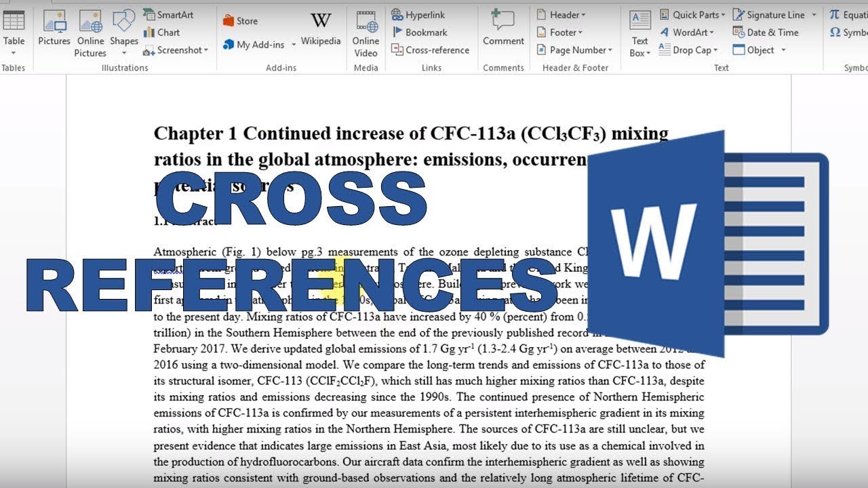Image resolution: width=868 pixels, height=488 pixels.
Task: Expand the Object dropdown arrow
Action: pyautogui.click(x=783, y=50)
